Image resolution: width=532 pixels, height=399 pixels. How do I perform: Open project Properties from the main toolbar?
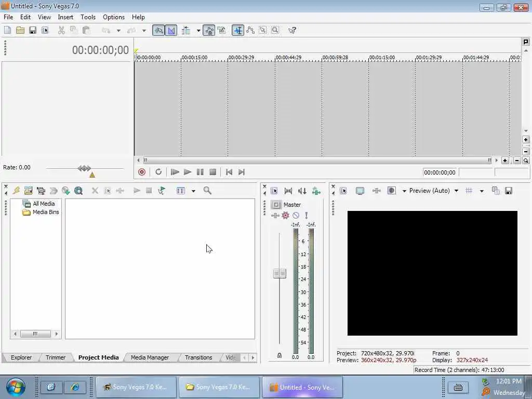(45, 30)
